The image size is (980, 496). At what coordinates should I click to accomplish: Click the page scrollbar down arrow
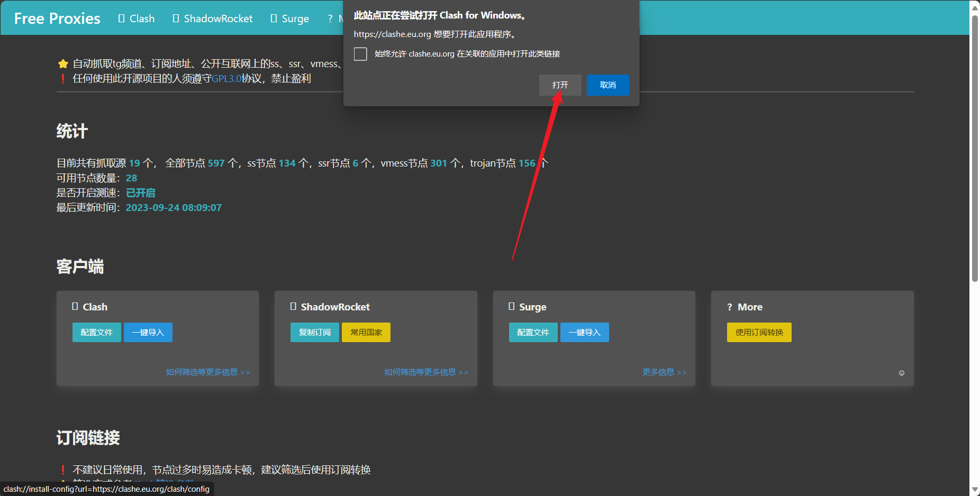[975, 490]
